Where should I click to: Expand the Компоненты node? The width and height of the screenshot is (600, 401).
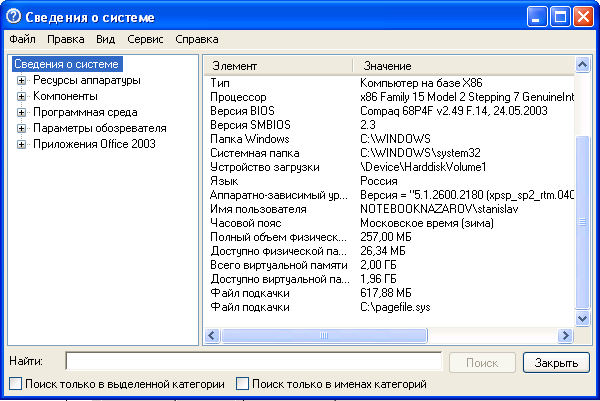(21, 96)
